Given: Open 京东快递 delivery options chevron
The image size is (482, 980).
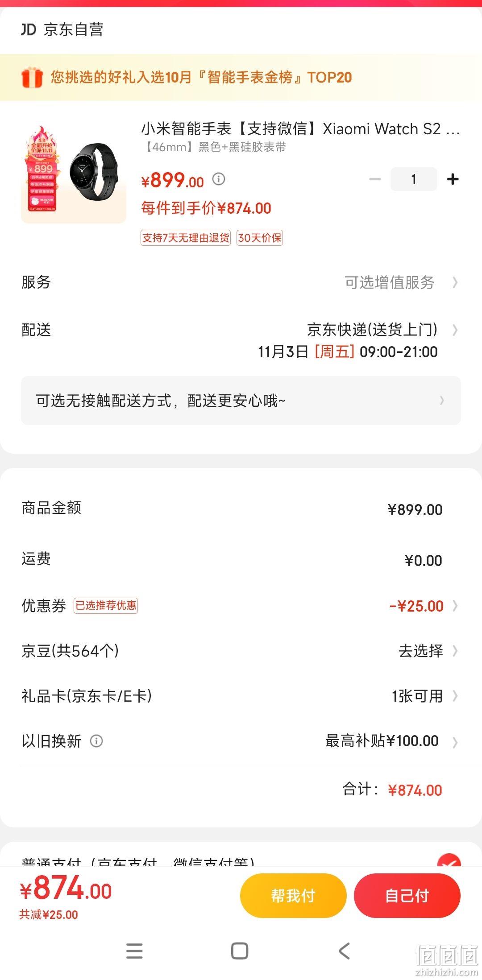Looking at the screenshot, I should (455, 330).
